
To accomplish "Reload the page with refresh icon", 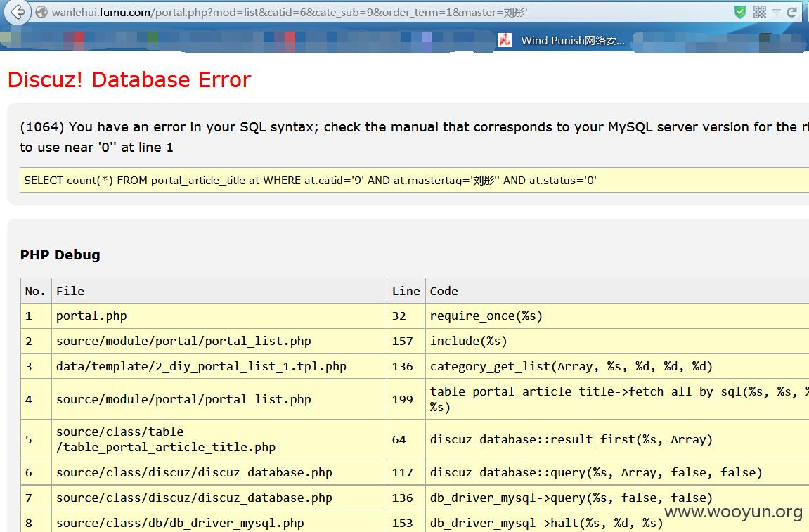I will tap(792, 12).
